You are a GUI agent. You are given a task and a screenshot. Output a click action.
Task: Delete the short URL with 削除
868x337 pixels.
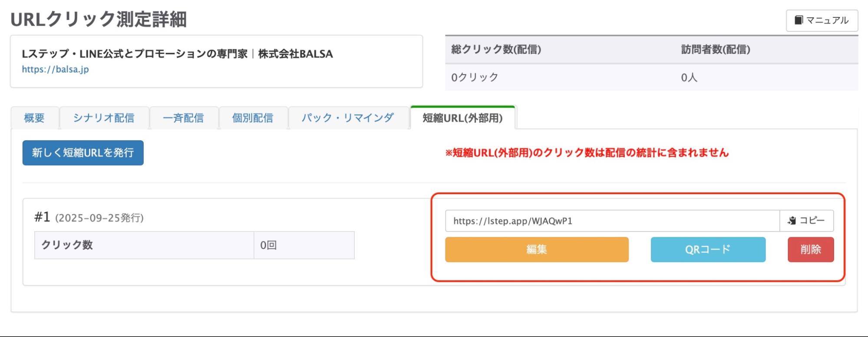pos(810,249)
